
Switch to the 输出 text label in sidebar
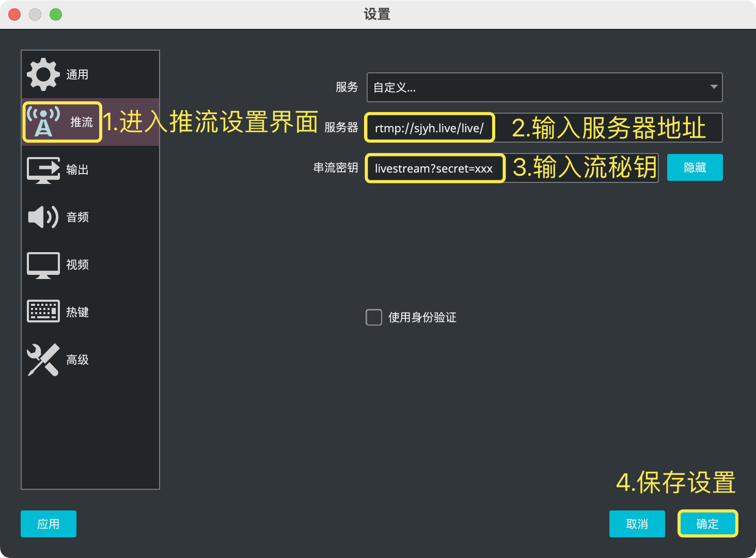coord(77,170)
